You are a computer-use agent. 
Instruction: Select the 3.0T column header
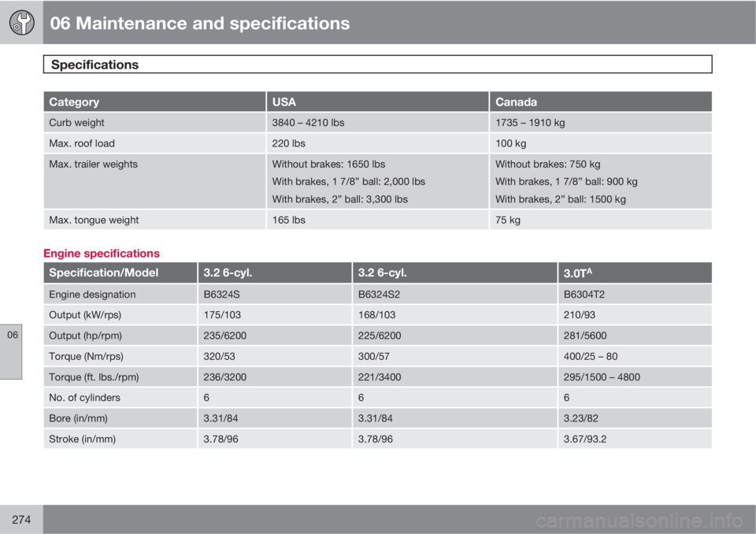point(635,273)
